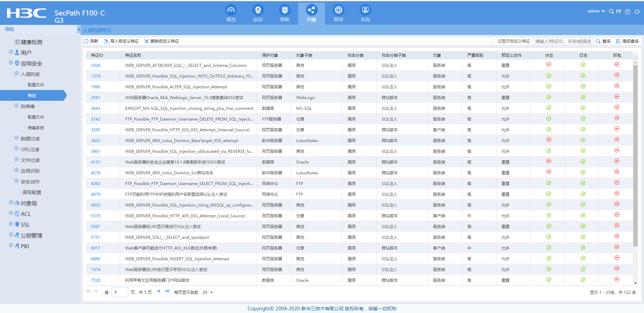Enable 仅显示自定义特征 checkbox
The width and height of the screenshot is (644, 313).
pos(494,41)
